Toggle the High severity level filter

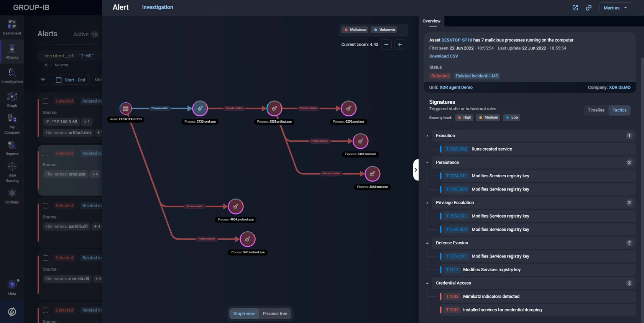click(x=464, y=118)
